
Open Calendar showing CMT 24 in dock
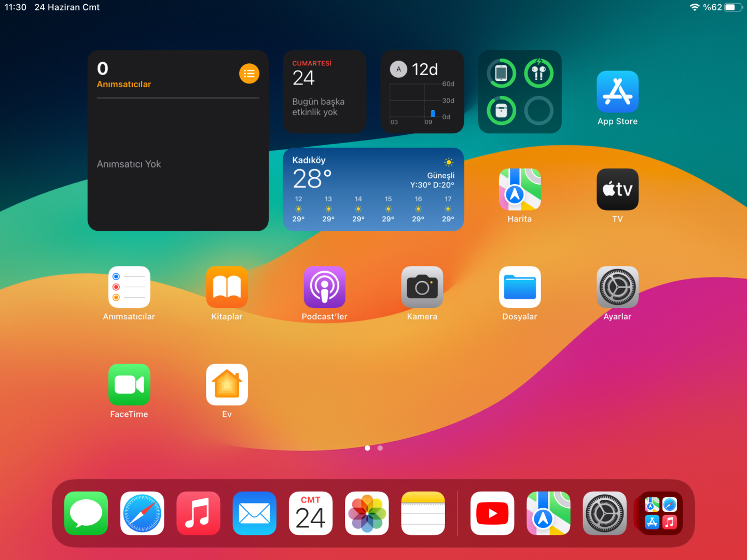(311, 513)
